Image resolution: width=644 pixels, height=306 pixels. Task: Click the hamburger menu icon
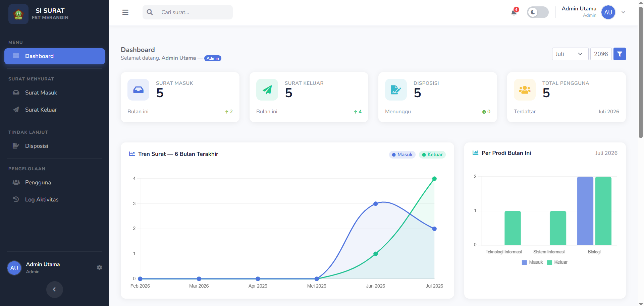[125, 12]
